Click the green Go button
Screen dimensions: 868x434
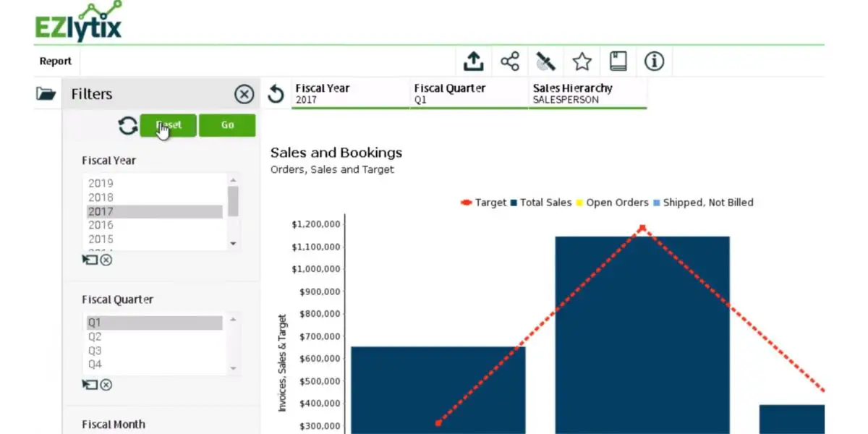click(x=227, y=125)
